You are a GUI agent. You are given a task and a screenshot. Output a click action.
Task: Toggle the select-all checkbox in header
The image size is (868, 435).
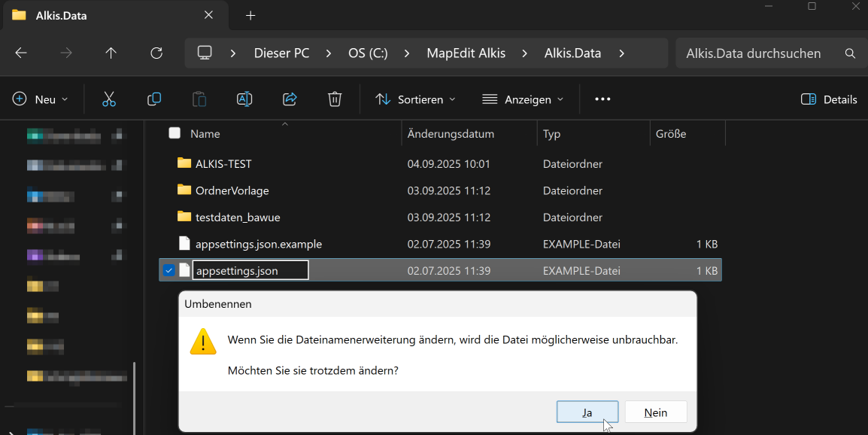175,133
